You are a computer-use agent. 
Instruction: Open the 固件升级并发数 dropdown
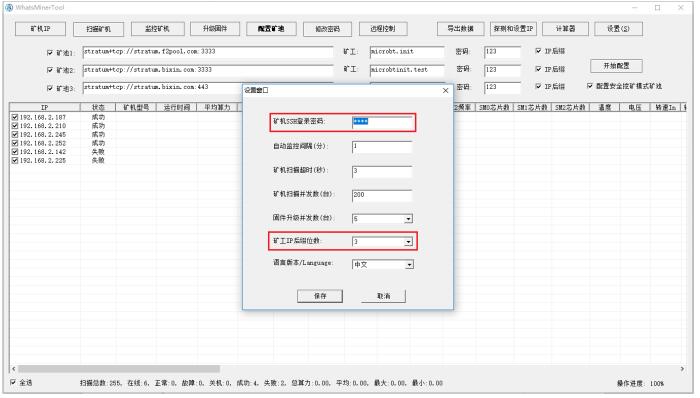[408, 219]
